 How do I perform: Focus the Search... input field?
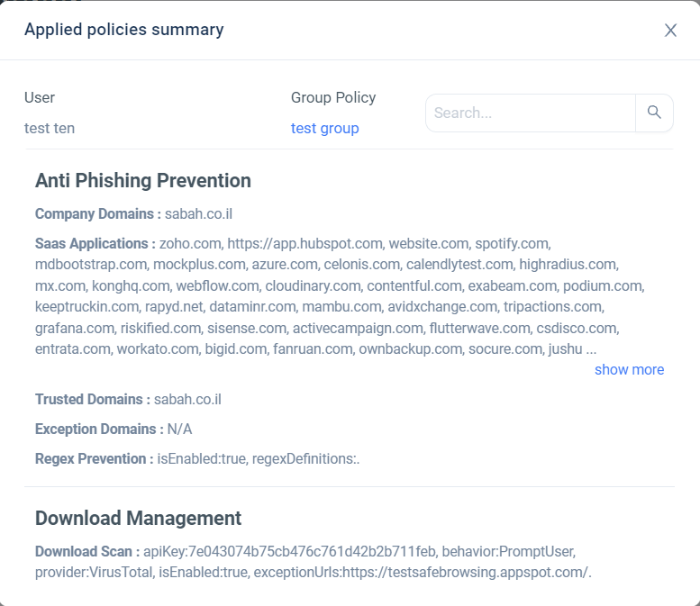[531, 113]
